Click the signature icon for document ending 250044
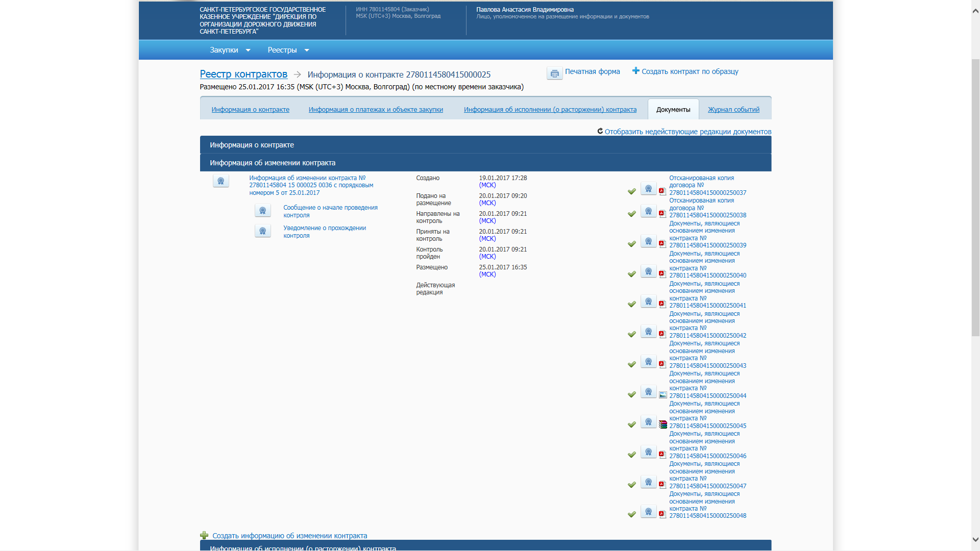This screenshot has height=551, width=980. [649, 392]
